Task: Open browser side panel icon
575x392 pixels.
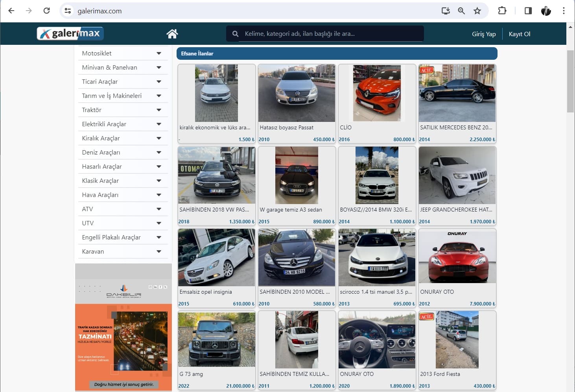Action: 528,11
